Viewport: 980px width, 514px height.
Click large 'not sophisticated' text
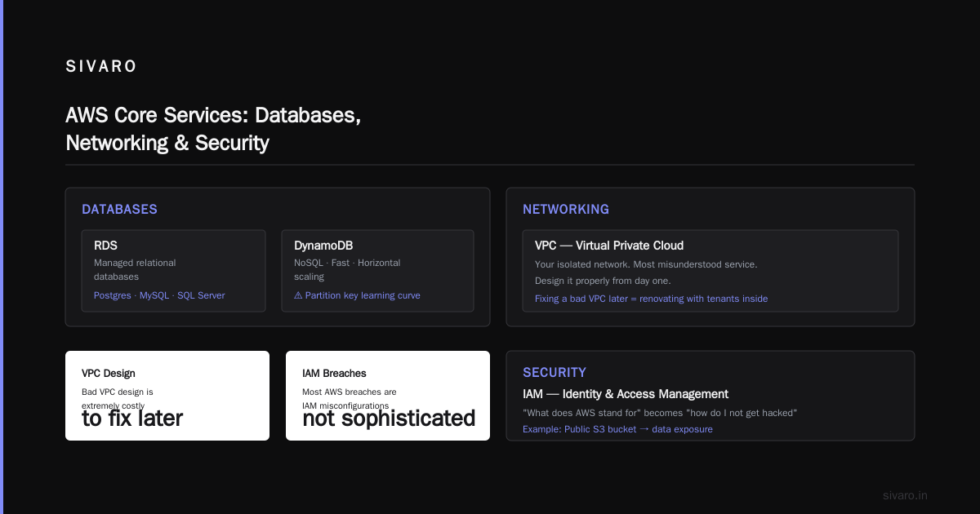(x=389, y=419)
